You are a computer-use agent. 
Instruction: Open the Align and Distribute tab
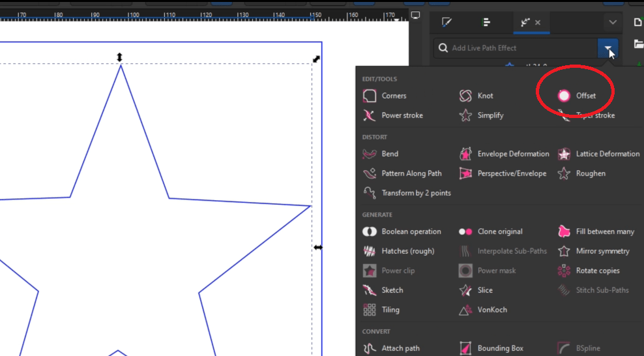tap(486, 22)
